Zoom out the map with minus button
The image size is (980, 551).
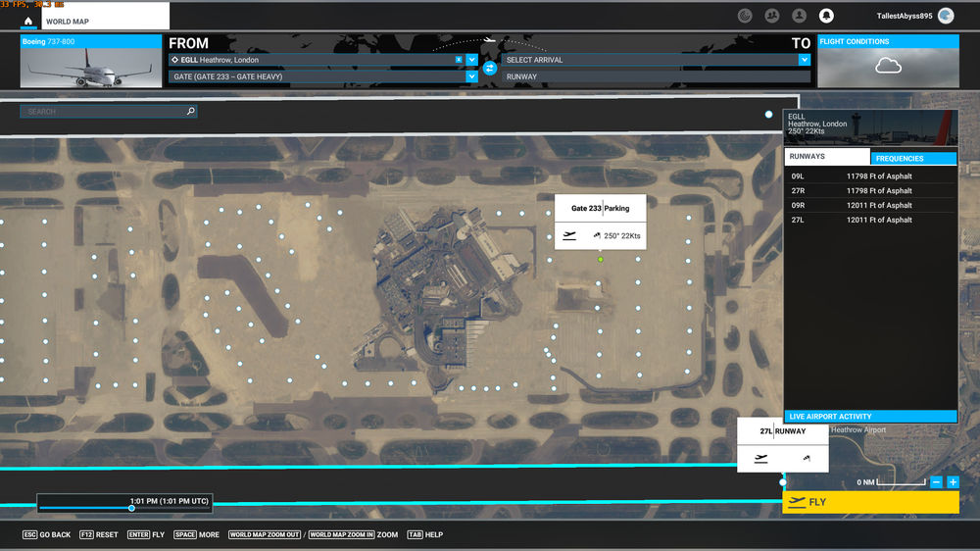click(937, 482)
